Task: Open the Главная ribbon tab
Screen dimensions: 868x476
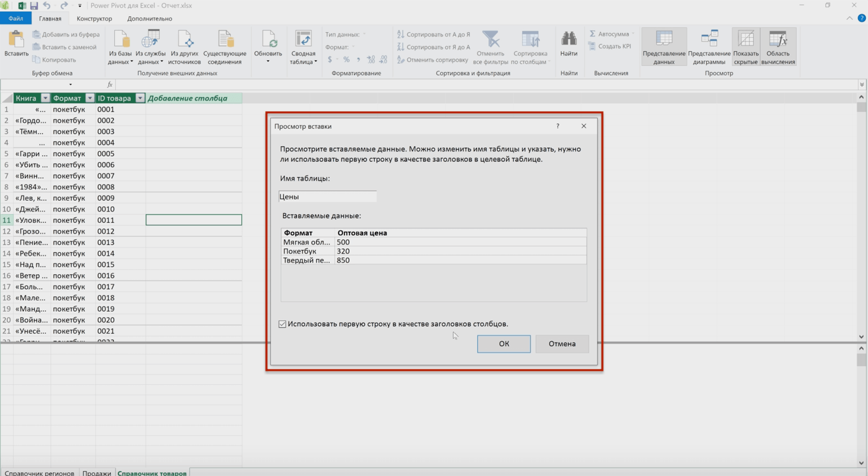Action: click(x=50, y=19)
